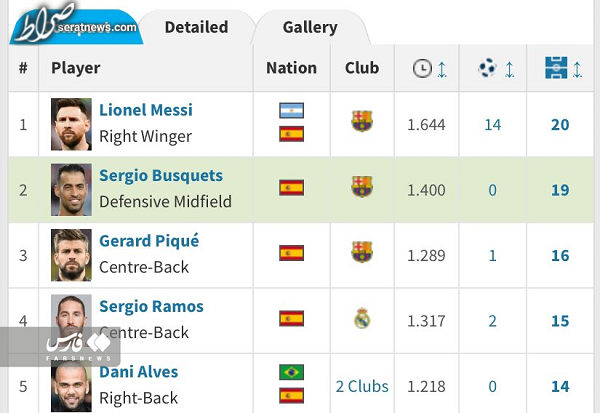Click Messi's 20 matches number

[560, 125]
